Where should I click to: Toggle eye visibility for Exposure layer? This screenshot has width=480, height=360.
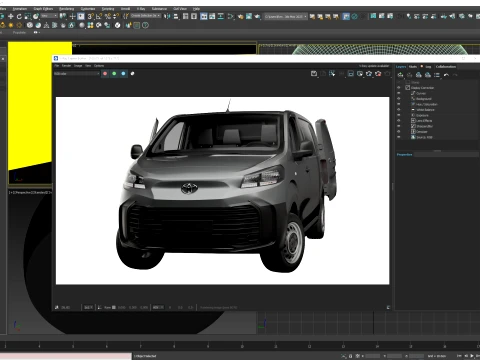pyautogui.click(x=399, y=115)
